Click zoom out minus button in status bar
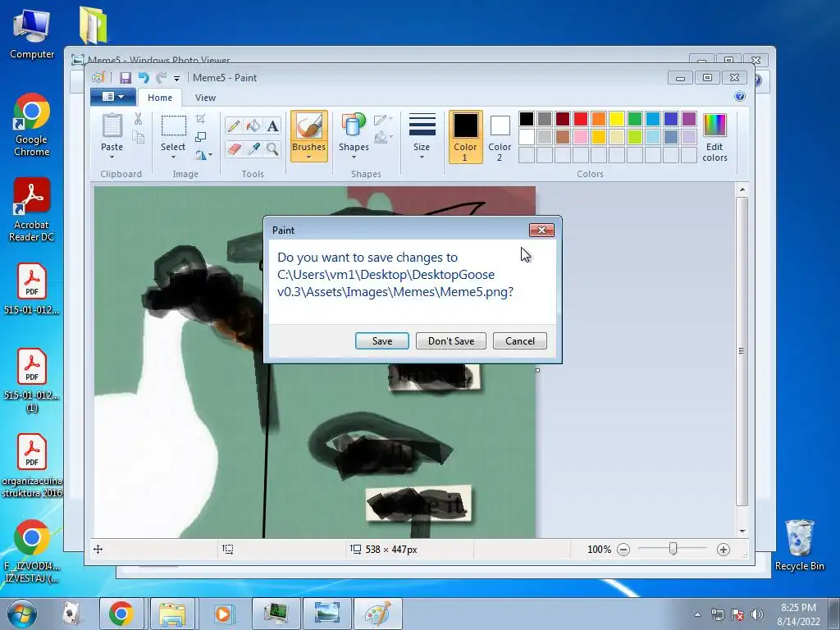This screenshot has width=840, height=630. (x=623, y=549)
